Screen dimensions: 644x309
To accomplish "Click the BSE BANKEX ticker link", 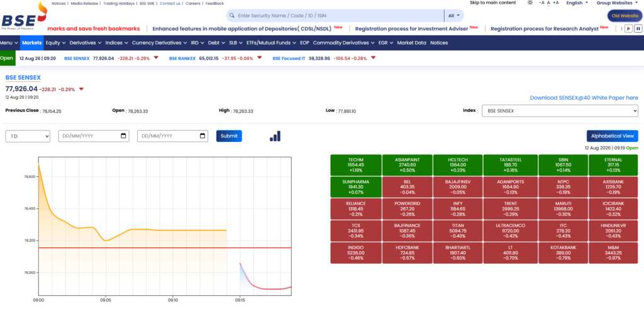I will click(182, 58).
